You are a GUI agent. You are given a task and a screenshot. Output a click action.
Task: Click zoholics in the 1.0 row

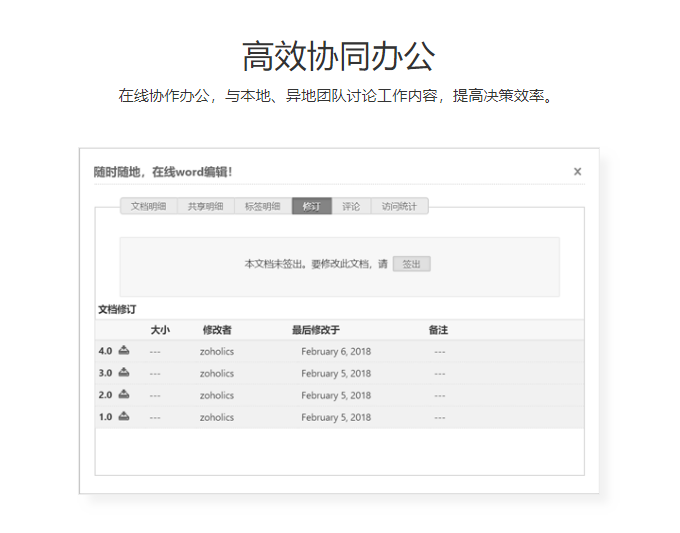217,418
